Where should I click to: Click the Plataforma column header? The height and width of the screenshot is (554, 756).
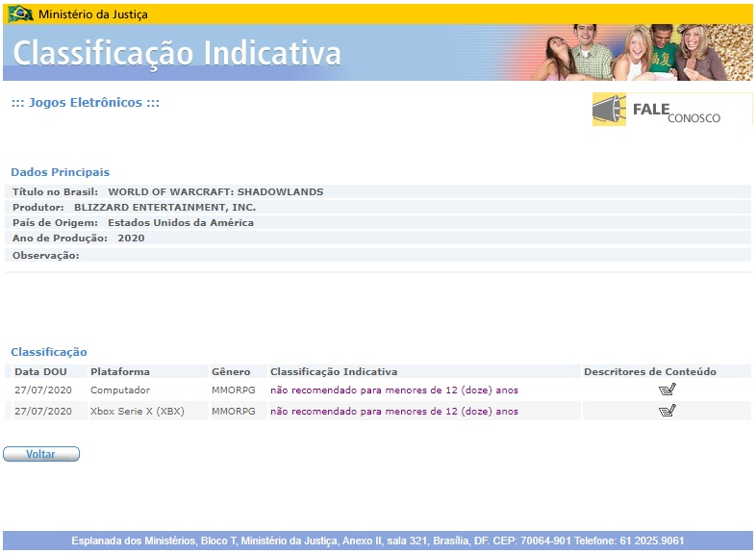click(120, 371)
